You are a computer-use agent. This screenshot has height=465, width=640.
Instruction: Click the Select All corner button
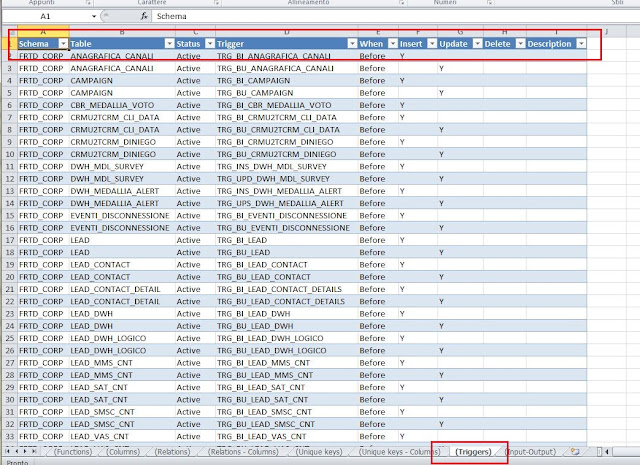(9, 31)
